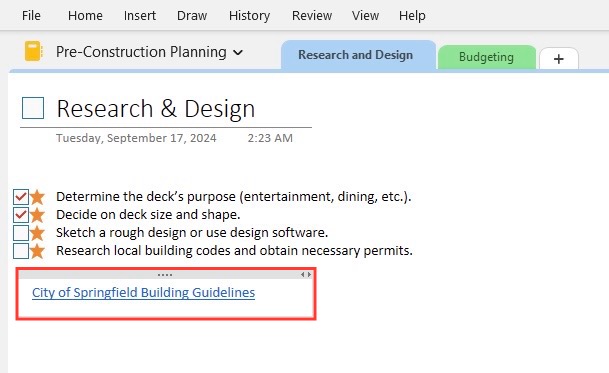Select the Research and Design section tab
609x373 pixels.
(x=358, y=55)
